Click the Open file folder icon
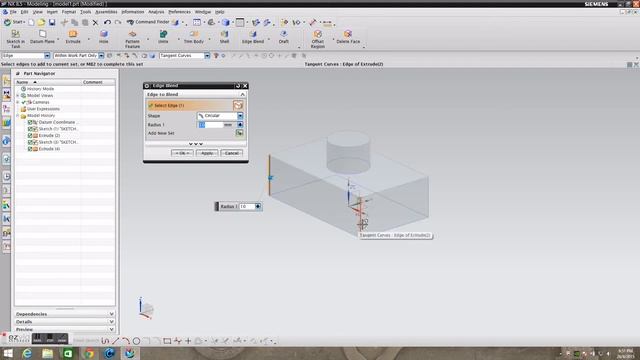Image resolution: width=640 pixels, height=360 pixels. pos(41,22)
